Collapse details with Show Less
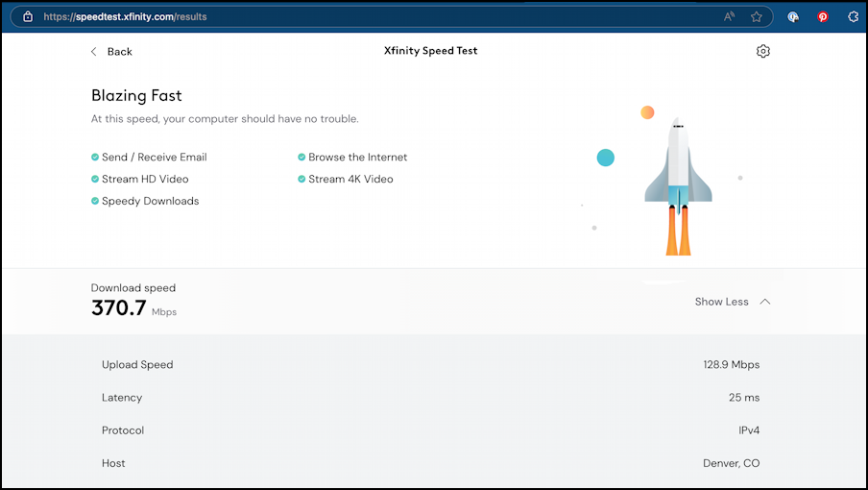Viewport: 868px width, 490px height. [x=721, y=302]
